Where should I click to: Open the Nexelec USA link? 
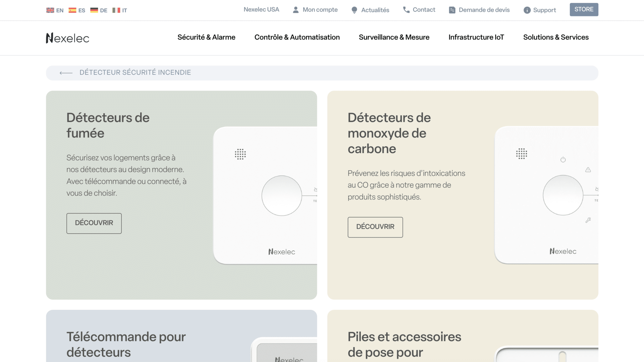click(x=261, y=10)
